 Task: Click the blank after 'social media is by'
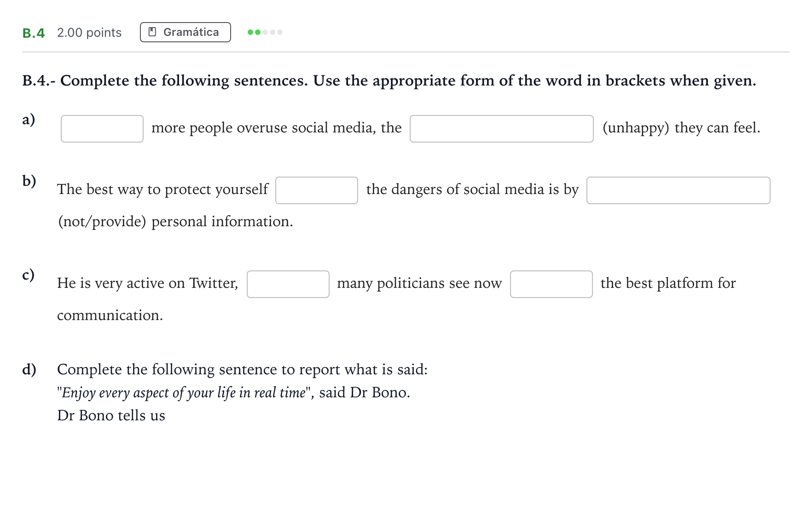click(679, 190)
